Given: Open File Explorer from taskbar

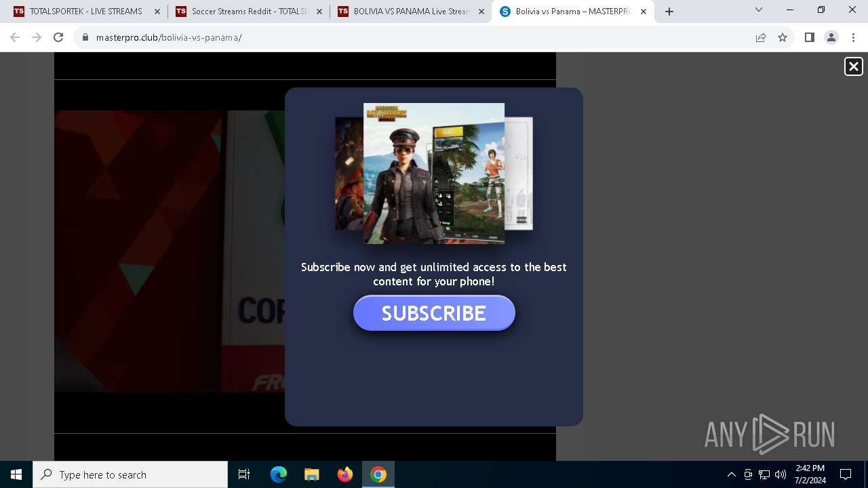Looking at the screenshot, I should (312, 474).
